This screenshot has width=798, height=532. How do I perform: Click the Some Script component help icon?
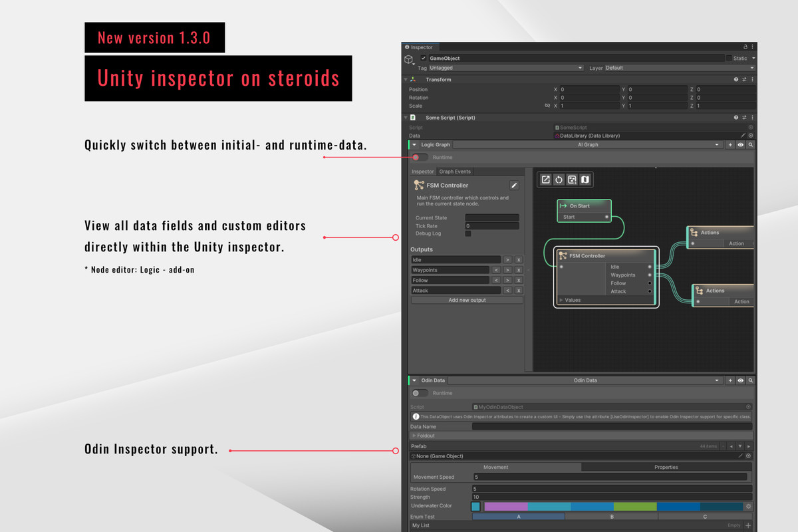coord(736,118)
